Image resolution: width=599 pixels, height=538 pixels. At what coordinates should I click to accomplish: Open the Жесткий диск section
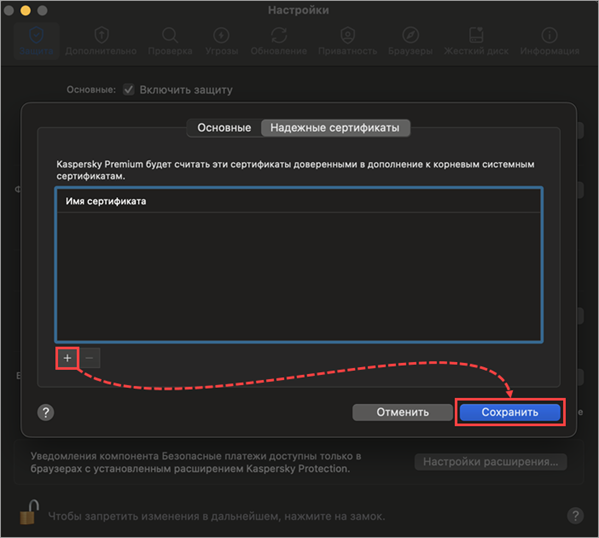click(x=476, y=41)
